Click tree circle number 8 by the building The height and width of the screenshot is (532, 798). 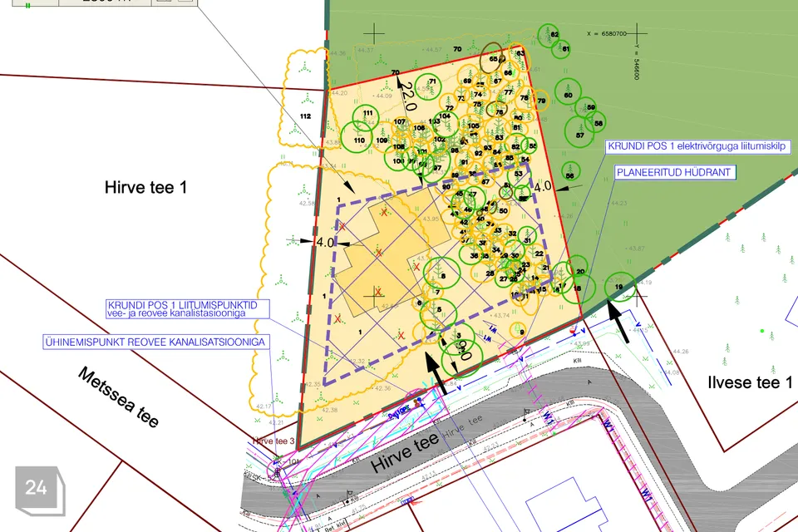[x=441, y=273]
